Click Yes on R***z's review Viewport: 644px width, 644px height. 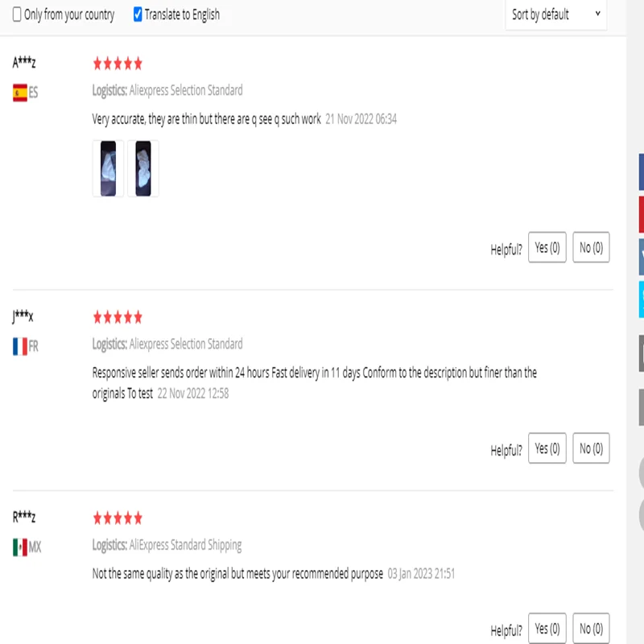pyautogui.click(x=547, y=628)
